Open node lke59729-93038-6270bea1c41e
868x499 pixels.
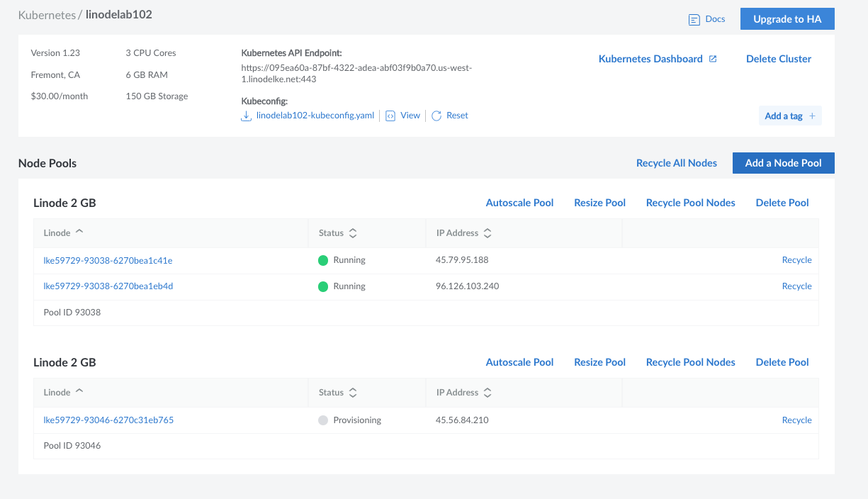(108, 260)
